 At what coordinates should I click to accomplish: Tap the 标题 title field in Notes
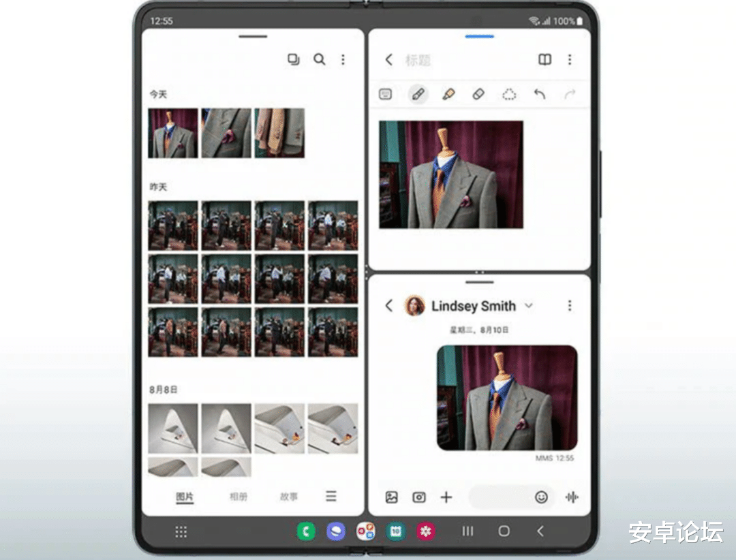click(x=418, y=60)
